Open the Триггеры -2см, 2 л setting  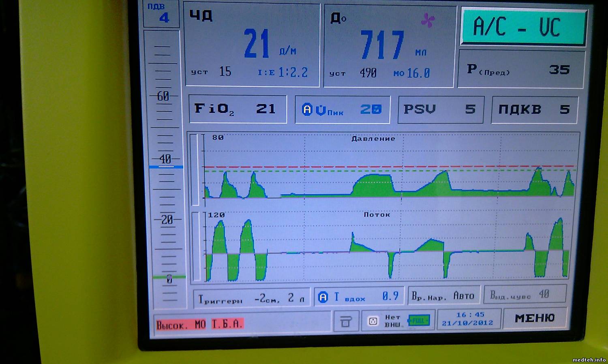click(251, 299)
